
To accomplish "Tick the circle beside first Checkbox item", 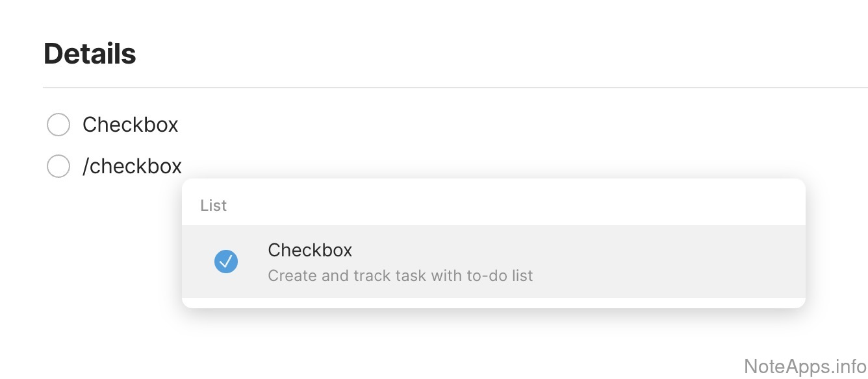I will pyautogui.click(x=58, y=125).
